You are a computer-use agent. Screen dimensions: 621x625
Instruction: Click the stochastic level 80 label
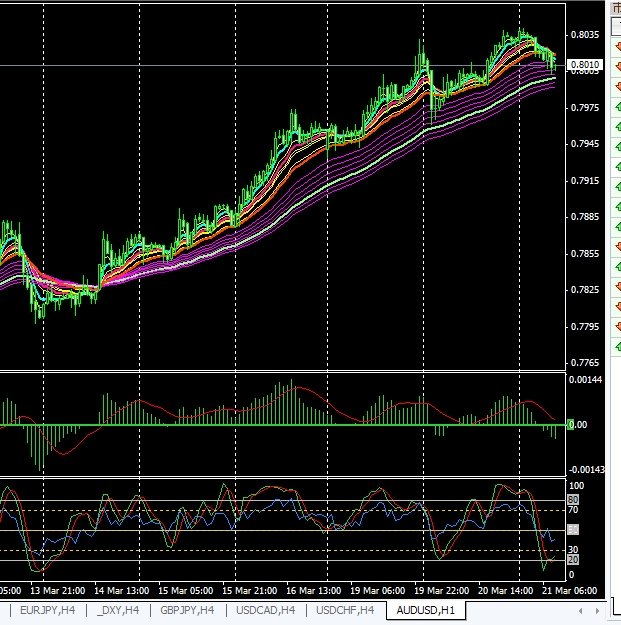tap(573, 499)
